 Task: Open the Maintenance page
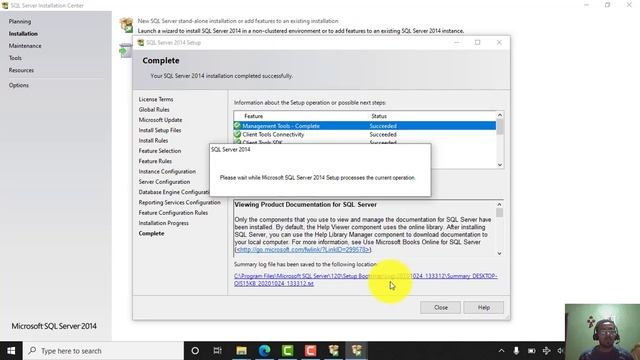pyautogui.click(x=25, y=46)
